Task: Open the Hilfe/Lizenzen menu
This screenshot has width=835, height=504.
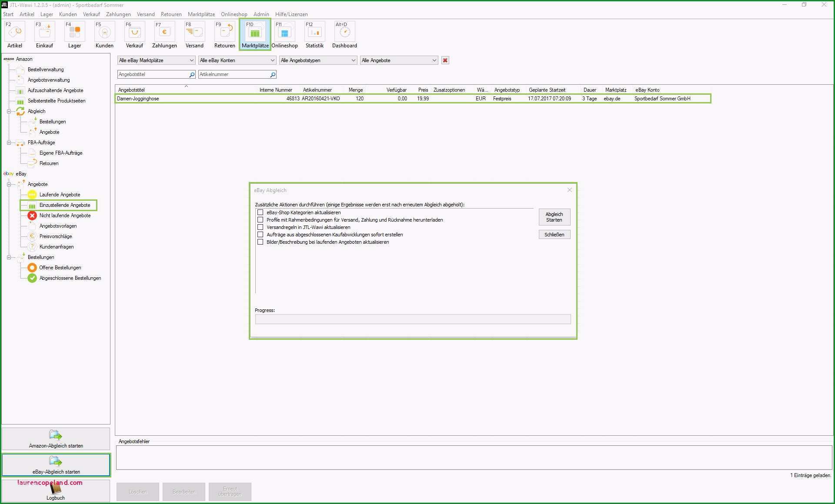Action: 291,14
